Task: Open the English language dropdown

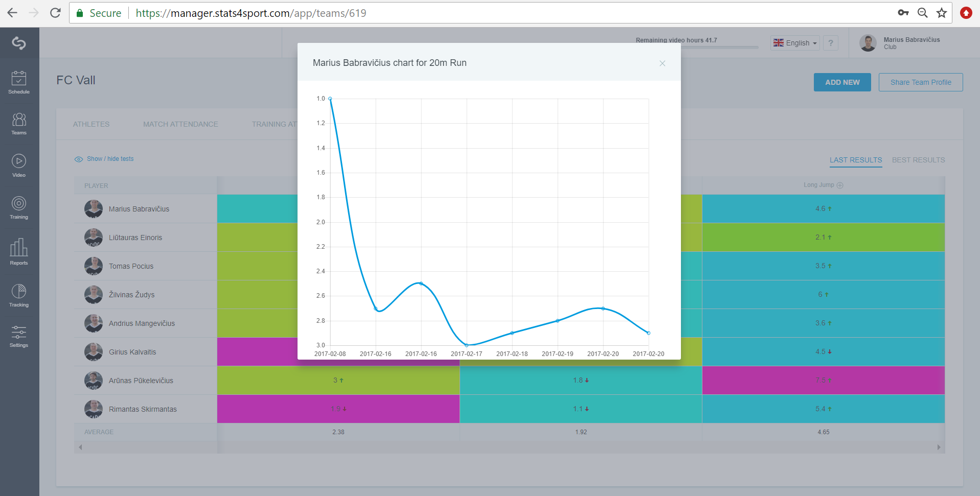Action: pos(795,43)
